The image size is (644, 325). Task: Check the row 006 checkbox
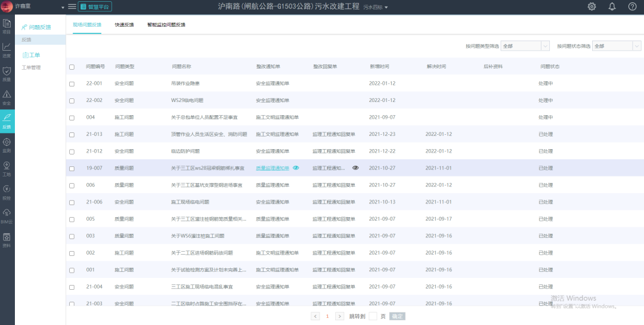[72, 185]
